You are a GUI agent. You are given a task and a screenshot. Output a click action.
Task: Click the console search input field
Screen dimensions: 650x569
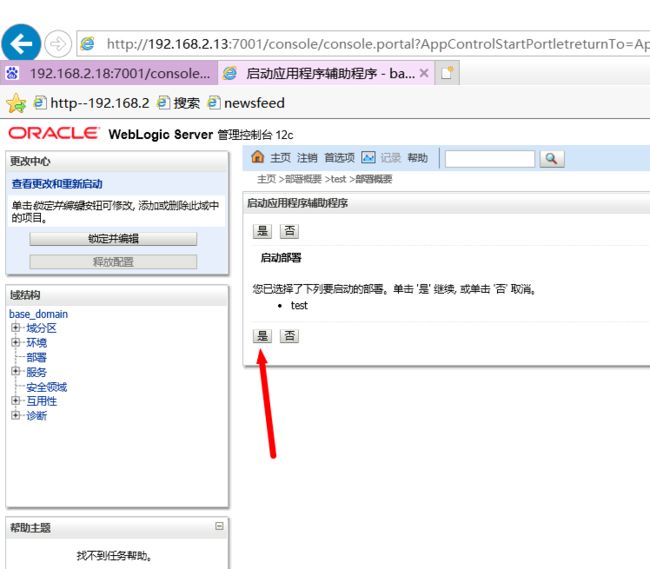coord(490,159)
